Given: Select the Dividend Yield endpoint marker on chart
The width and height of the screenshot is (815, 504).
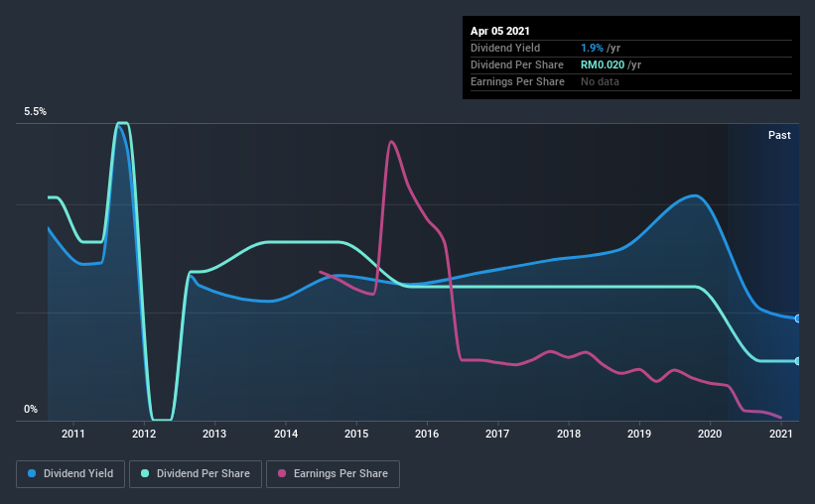Looking at the screenshot, I should 798,318.
